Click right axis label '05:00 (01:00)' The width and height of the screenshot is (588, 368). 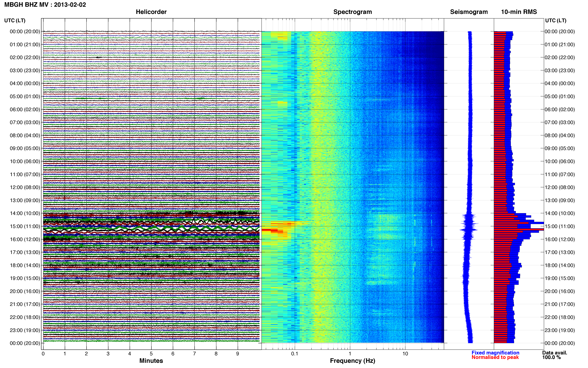[560, 96]
